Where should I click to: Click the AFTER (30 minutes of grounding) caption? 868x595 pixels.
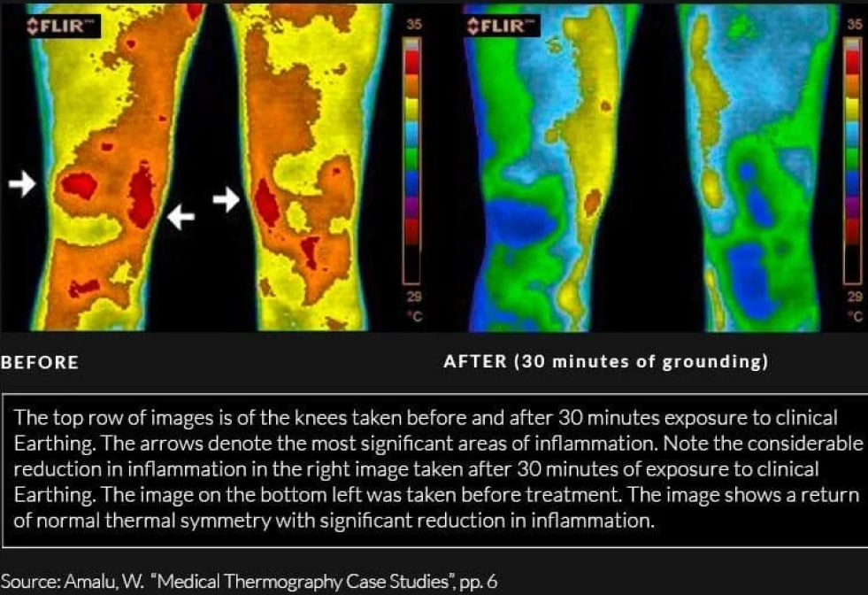[x=605, y=361]
